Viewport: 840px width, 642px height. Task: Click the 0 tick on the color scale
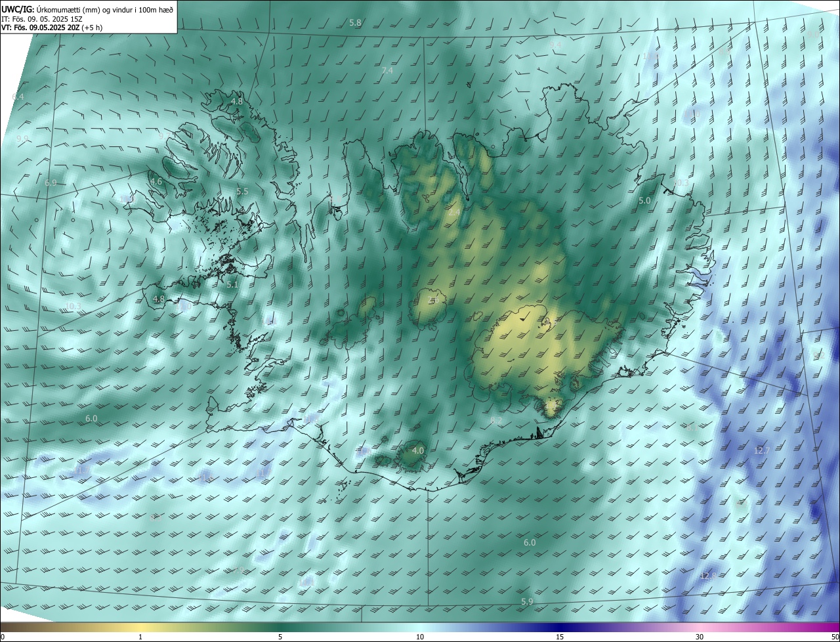2,637
